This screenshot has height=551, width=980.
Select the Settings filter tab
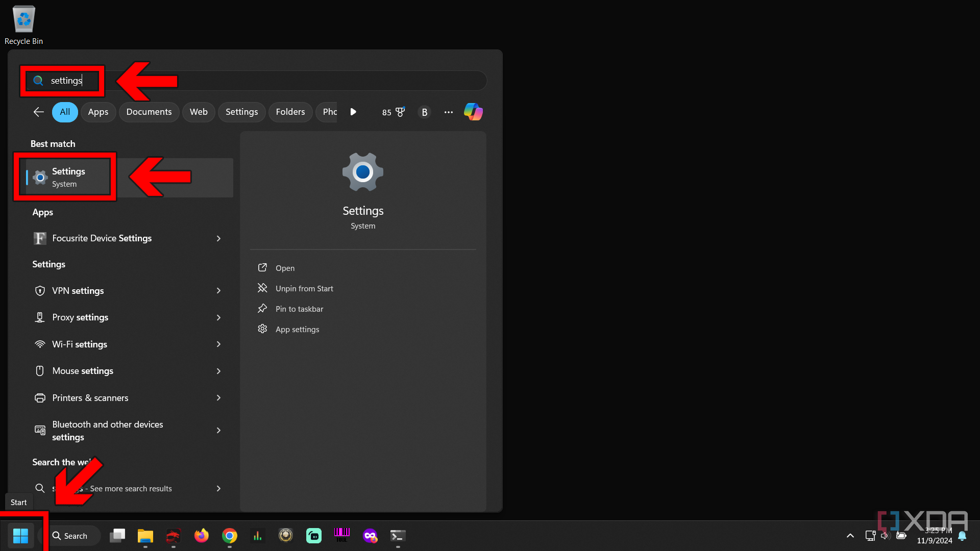coord(241,111)
